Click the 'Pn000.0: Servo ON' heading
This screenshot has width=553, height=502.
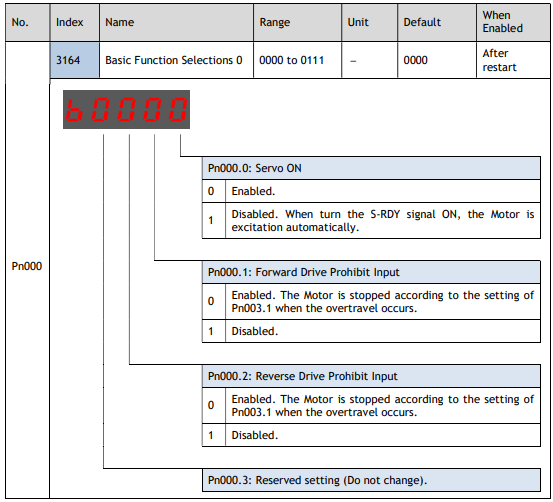pyautogui.click(x=371, y=168)
